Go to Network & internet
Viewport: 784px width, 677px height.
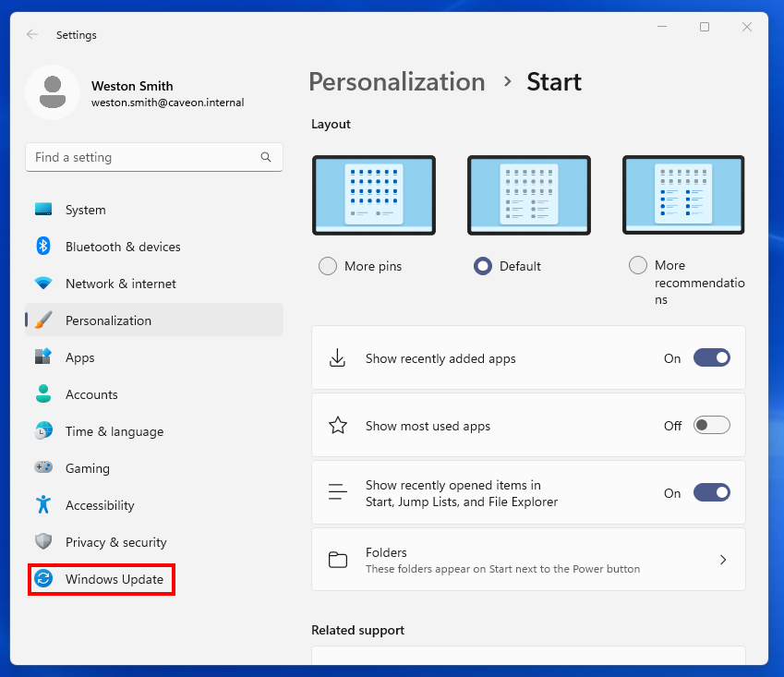154,284
